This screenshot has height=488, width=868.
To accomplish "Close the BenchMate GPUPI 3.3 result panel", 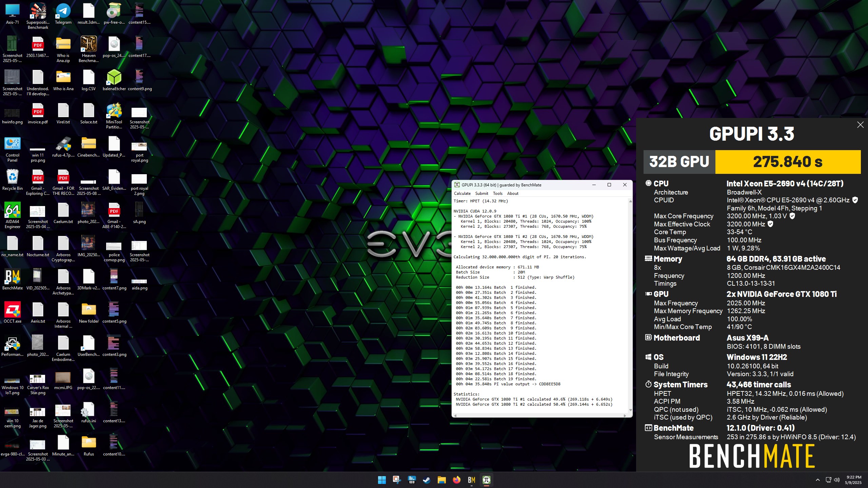I will click(x=860, y=125).
